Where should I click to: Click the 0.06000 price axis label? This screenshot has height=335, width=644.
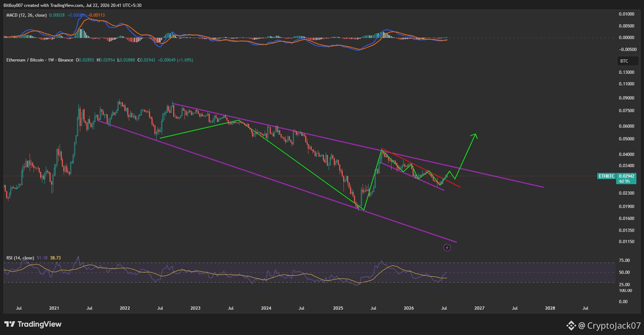click(626, 126)
